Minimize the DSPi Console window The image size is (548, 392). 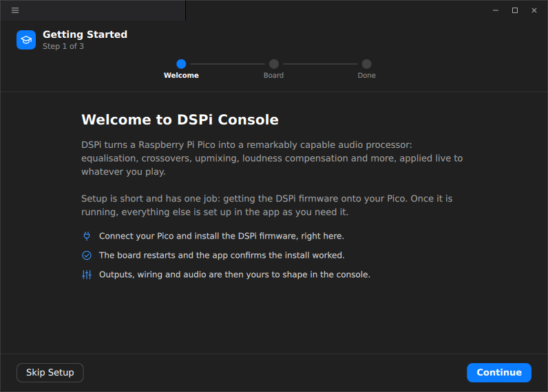coord(496,10)
